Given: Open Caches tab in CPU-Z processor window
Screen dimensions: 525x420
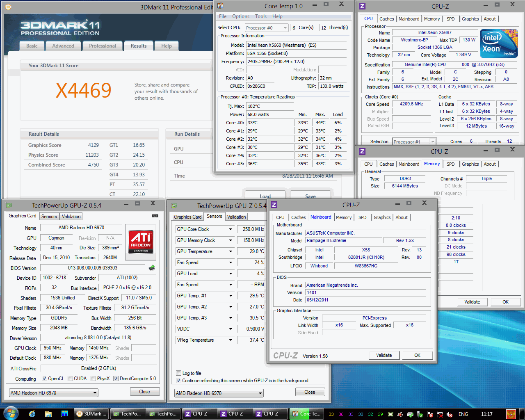Looking at the screenshot, I should tap(387, 19).
